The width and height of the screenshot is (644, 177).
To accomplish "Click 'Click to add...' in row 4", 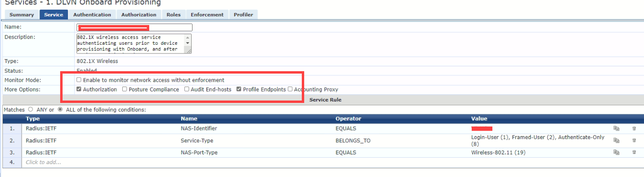I will (43, 162).
